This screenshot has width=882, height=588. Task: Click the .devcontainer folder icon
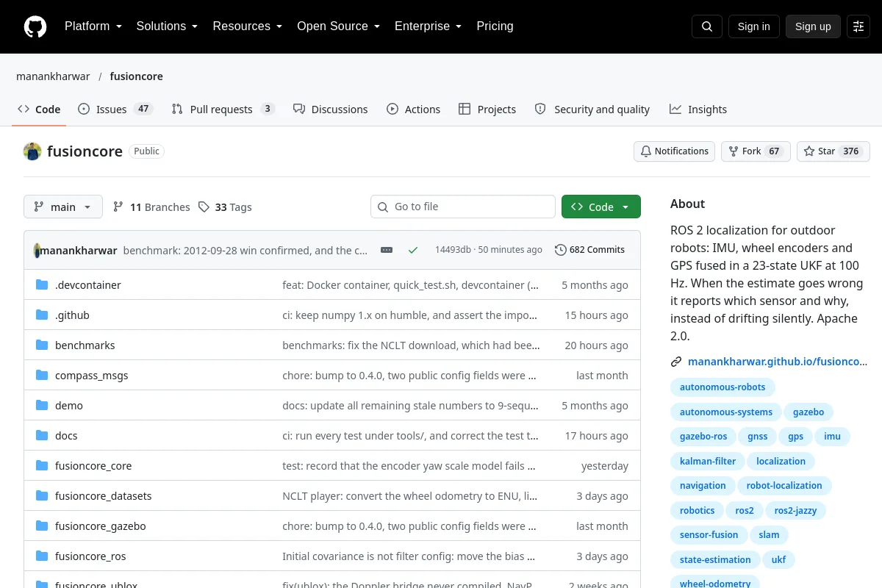(42, 285)
